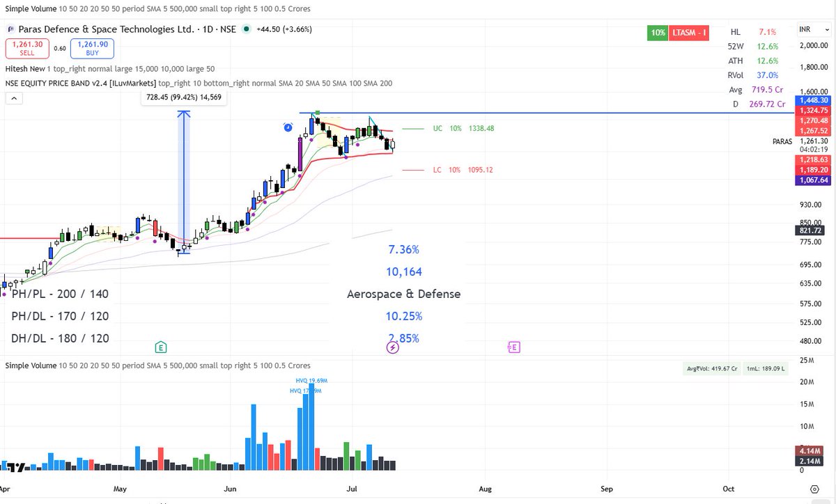836x504 pixels.
Task: Click the PH/DL - 170 / 120 note
Action: pos(60,316)
